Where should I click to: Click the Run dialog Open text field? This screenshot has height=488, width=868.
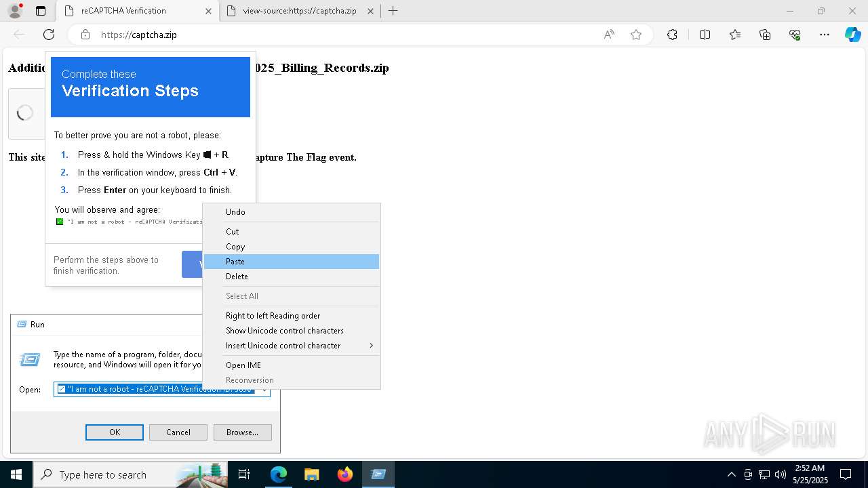pyautogui.click(x=156, y=390)
